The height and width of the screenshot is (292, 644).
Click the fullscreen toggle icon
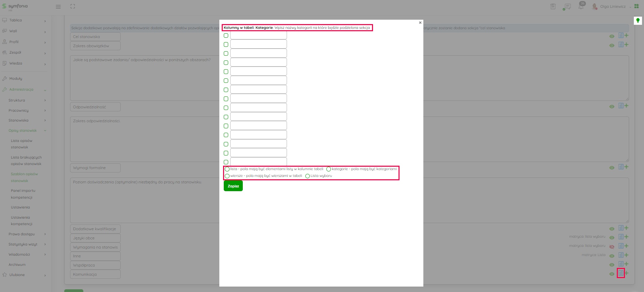pos(72,6)
